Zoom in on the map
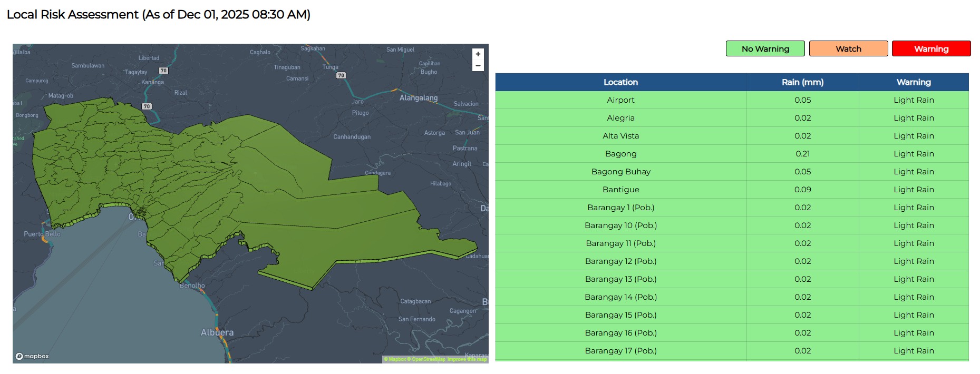980x374 pixels. coord(478,54)
